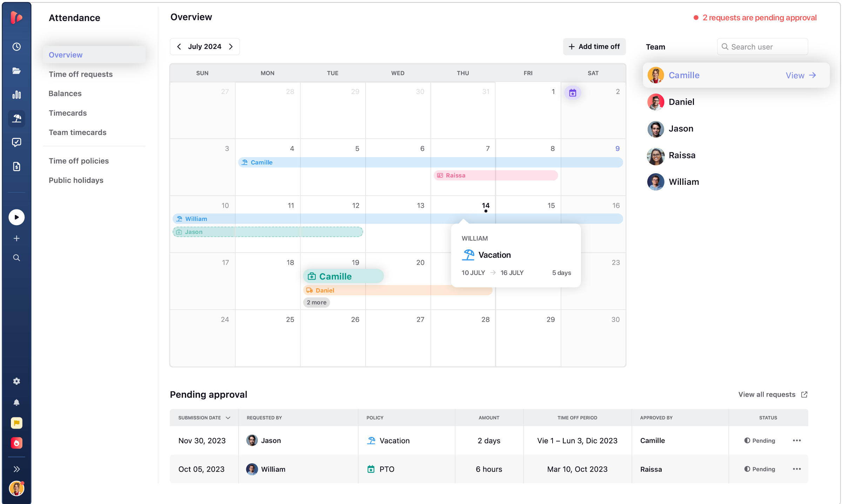Open the bar chart reports icon

[x=16, y=94]
